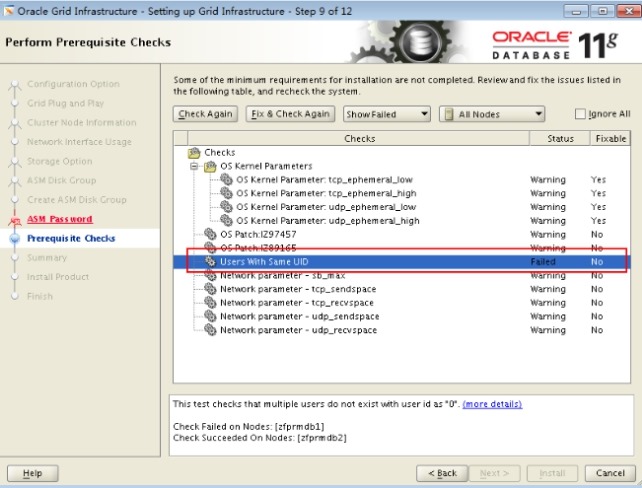Click the installer icon in title bar

point(8,11)
